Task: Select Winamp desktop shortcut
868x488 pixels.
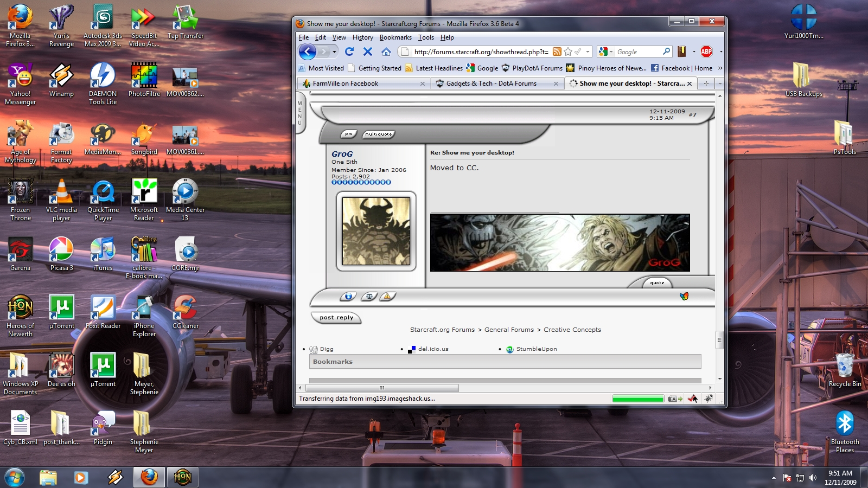Action: (61, 80)
